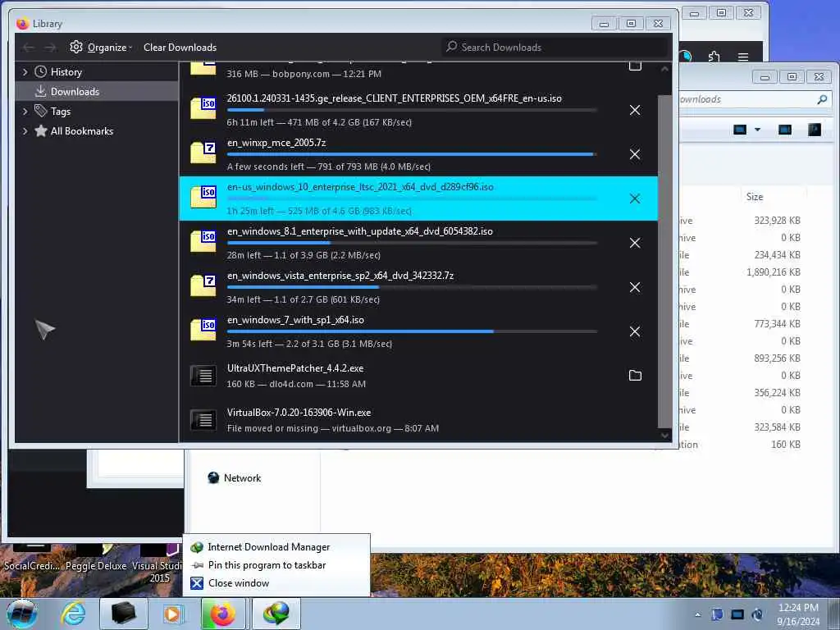Open containing folder for UltraUXThemePatcher_4.4.2.exe
Viewport: 840px width, 630px height.
pyautogui.click(x=635, y=376)
